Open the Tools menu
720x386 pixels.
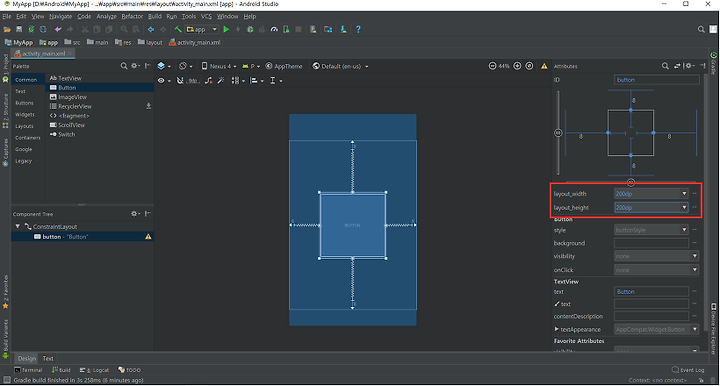click(189, 17)
